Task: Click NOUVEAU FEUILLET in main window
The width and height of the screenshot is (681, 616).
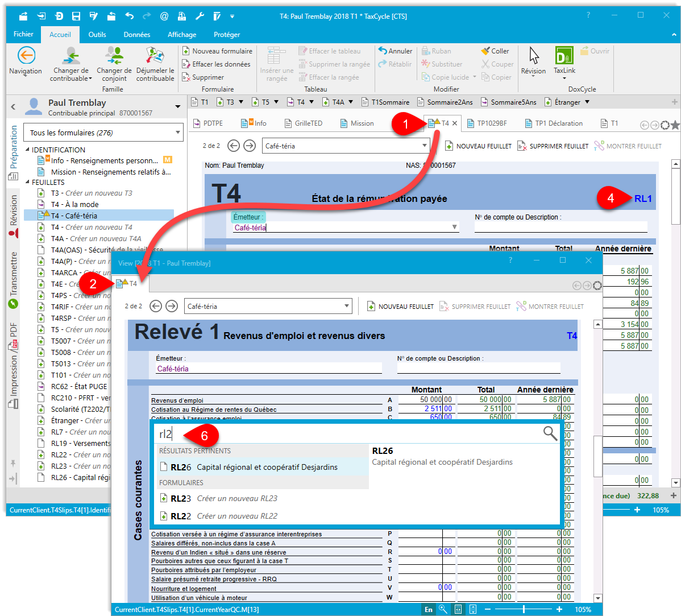Action: tap(479, 146)
